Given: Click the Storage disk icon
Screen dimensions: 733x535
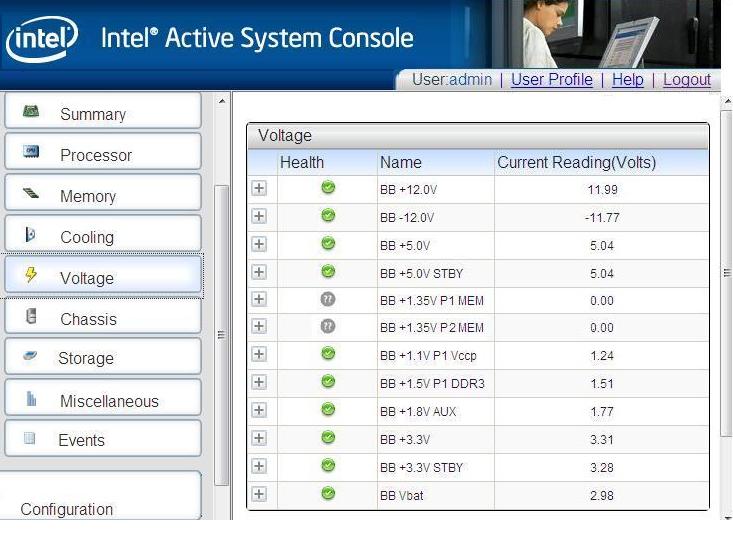Looking at the screenshot, I should coord(30,356).
